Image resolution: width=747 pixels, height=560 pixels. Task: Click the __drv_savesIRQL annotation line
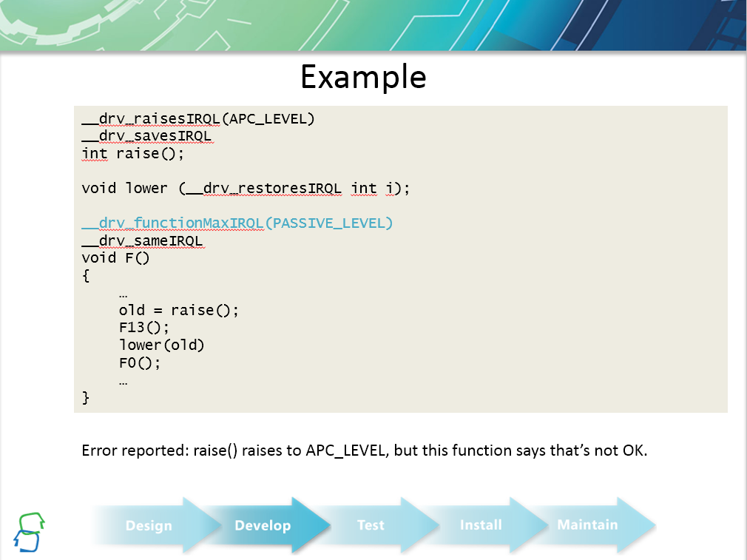(x=146, y=137)
